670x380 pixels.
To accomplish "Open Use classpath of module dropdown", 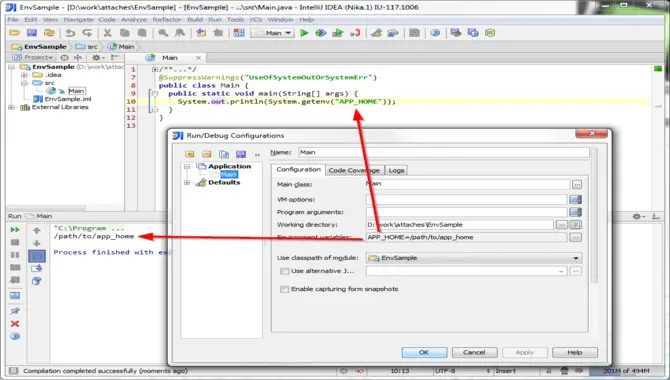I will click(474, 258).
